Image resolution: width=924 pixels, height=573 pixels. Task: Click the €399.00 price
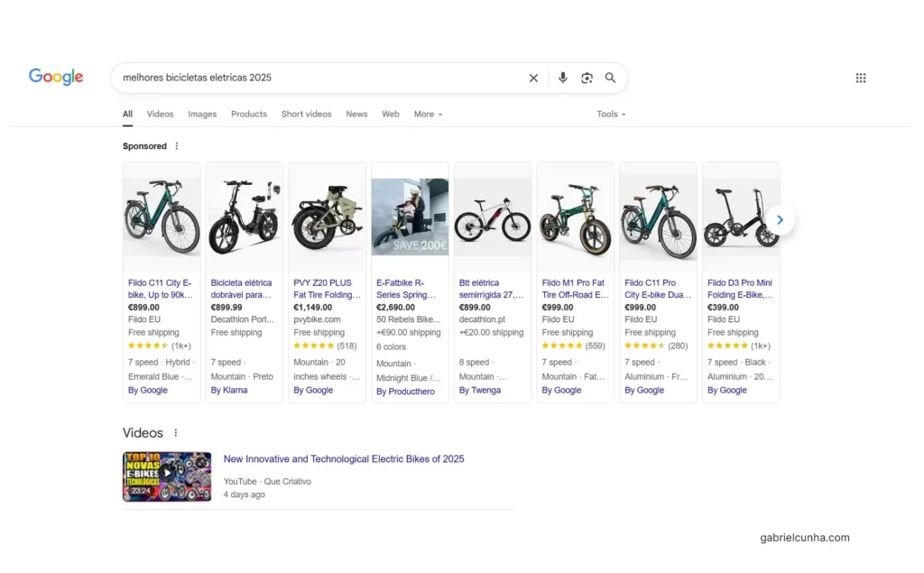click(723, 307)
